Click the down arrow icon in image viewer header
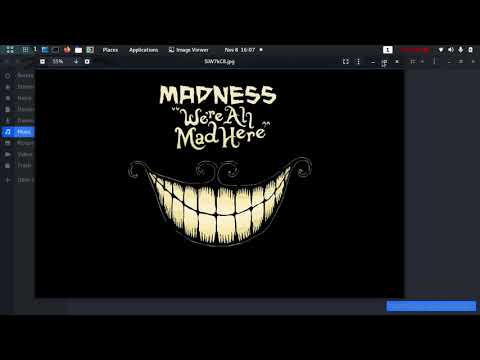 [76, 61]
